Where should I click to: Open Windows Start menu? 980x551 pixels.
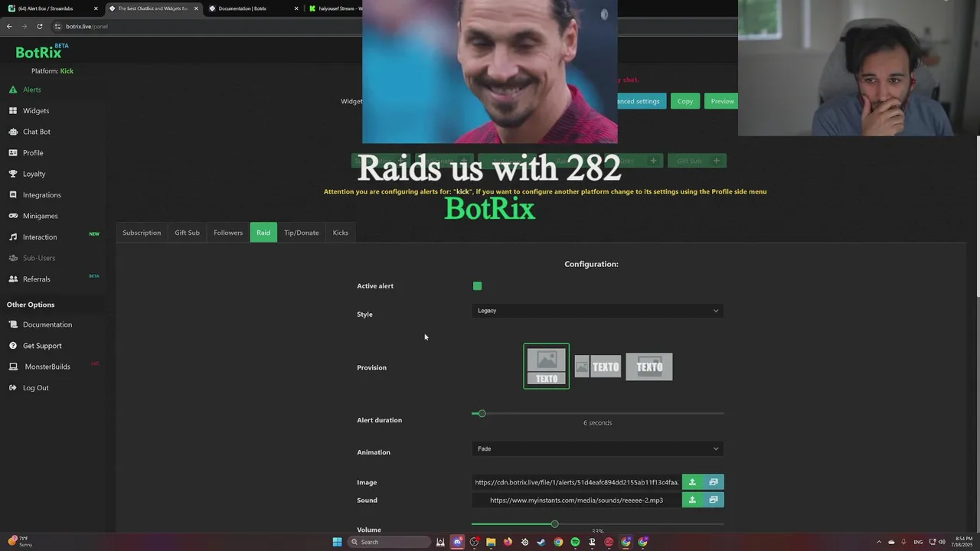pos(337,542)
